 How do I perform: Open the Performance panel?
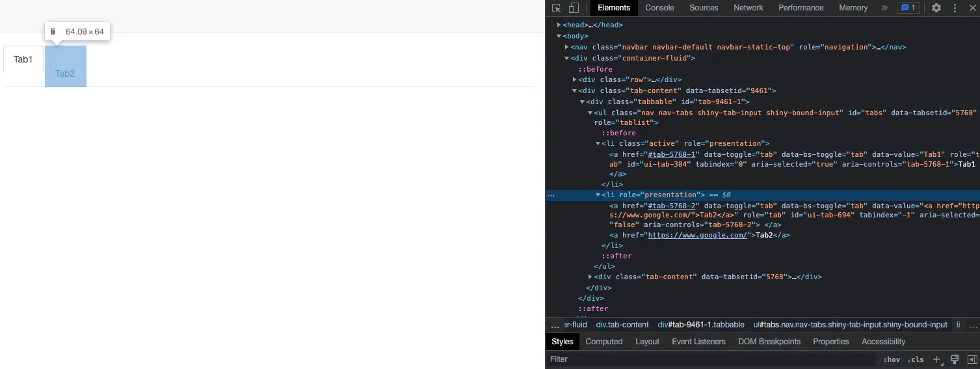pos(801,8)
